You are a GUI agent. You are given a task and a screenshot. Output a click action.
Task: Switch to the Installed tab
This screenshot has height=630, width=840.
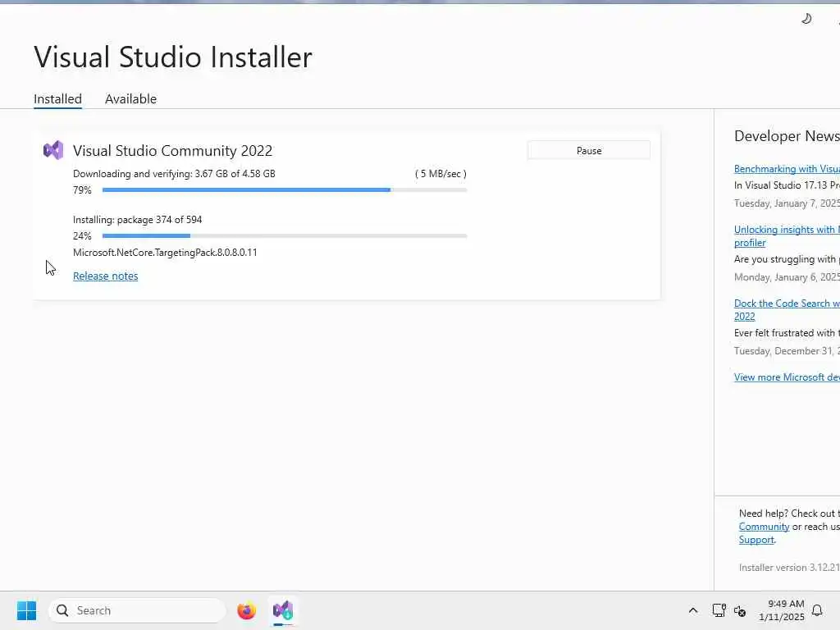click(x=58, y=99)
